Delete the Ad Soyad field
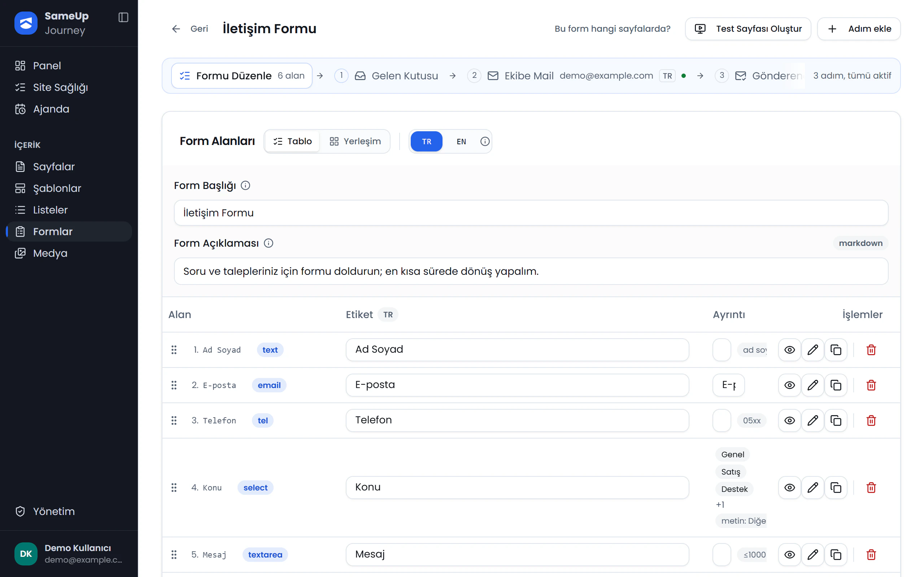The width and height of the screenshot is (924, 577). click(871, 349)
